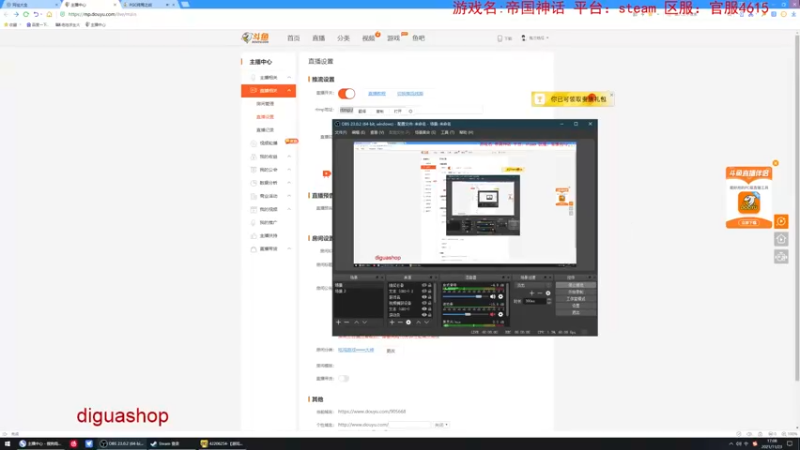Click the 停止推流 button in OBS controls
Image resolution: width=800 pixels, height=450 pixels.
tap(576, 285)
